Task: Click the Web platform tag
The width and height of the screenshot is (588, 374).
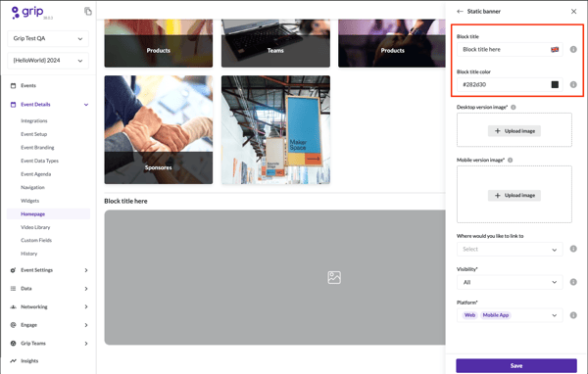Action: 469,315
